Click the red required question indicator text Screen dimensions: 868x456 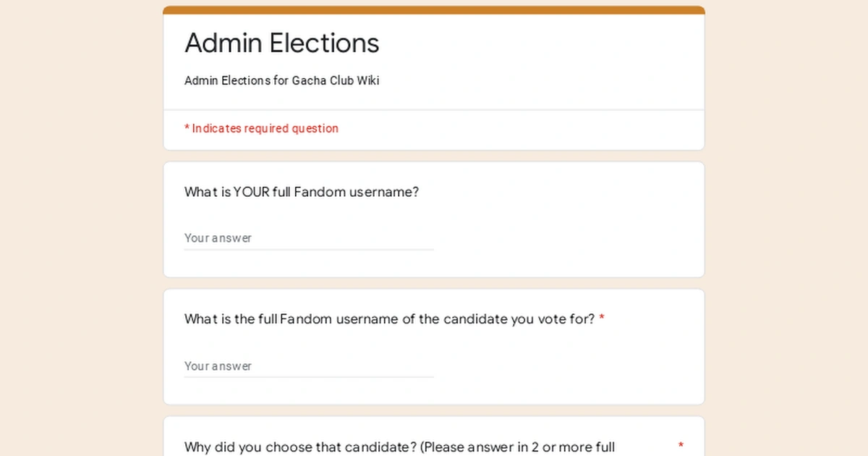(261, 128)
